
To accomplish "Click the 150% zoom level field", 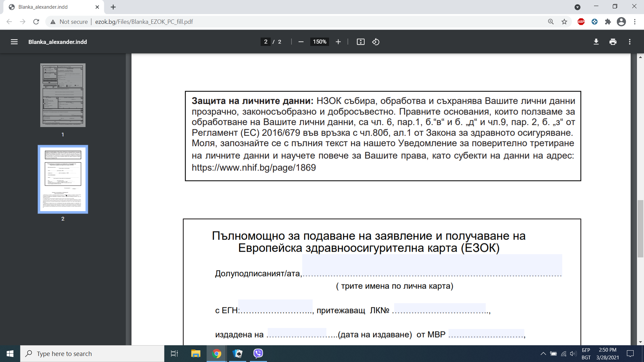I will point(319,42).
